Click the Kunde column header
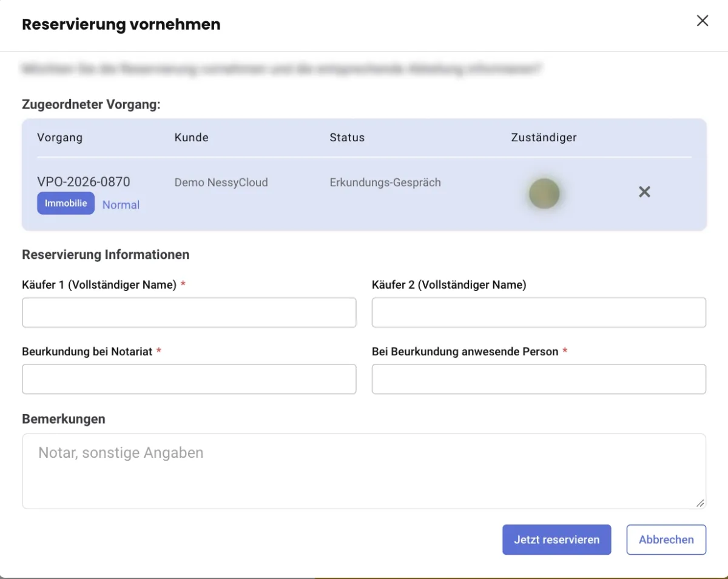Screen dimensions: 728x579 191,138
